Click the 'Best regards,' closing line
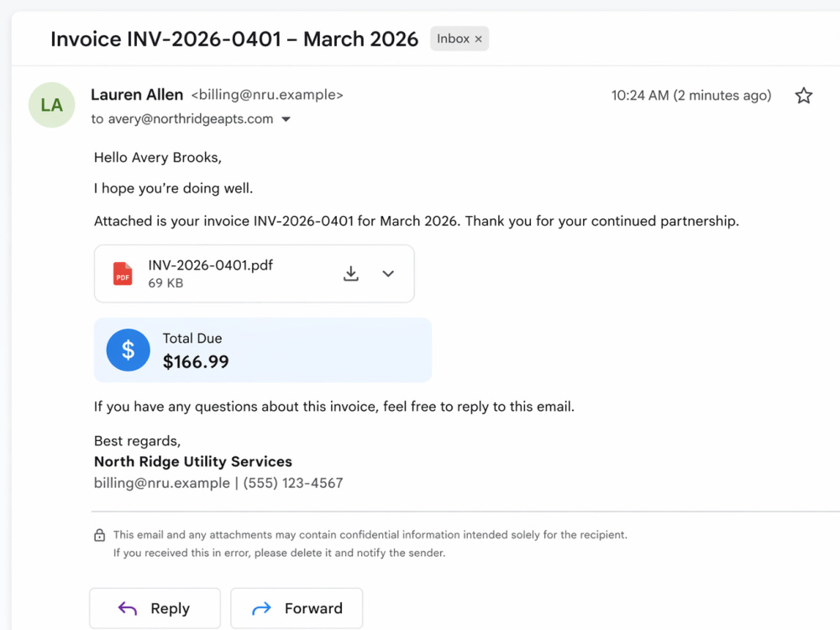Screen dimensions: 840x630 [x=137, y=441]
